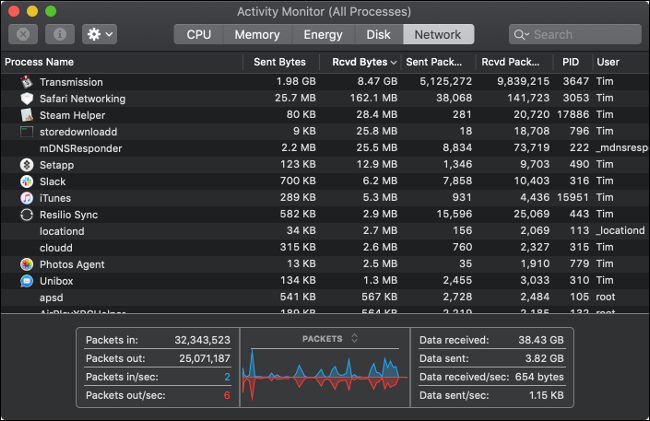Select the Photos Agent icon
Viewport: 650px width, 421px height.
point(27,264)
